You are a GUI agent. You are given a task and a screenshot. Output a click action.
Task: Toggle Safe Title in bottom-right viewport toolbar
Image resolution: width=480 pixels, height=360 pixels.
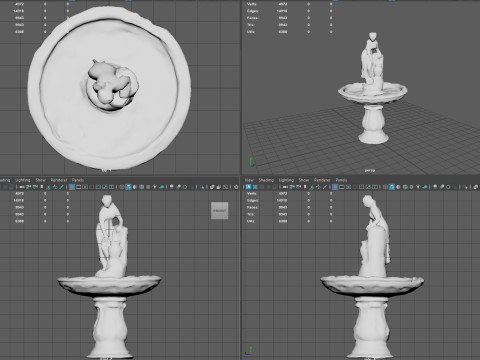375,187
